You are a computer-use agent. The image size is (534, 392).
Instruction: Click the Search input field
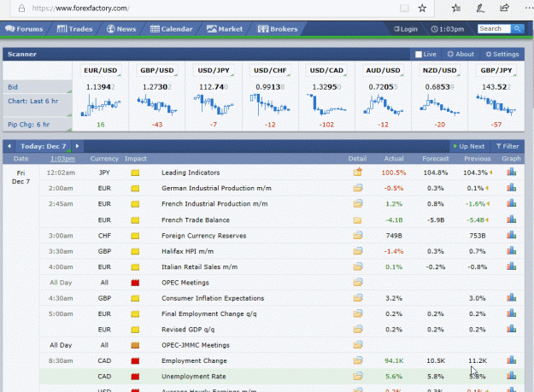pyautogui.click(x=494, y=28)
